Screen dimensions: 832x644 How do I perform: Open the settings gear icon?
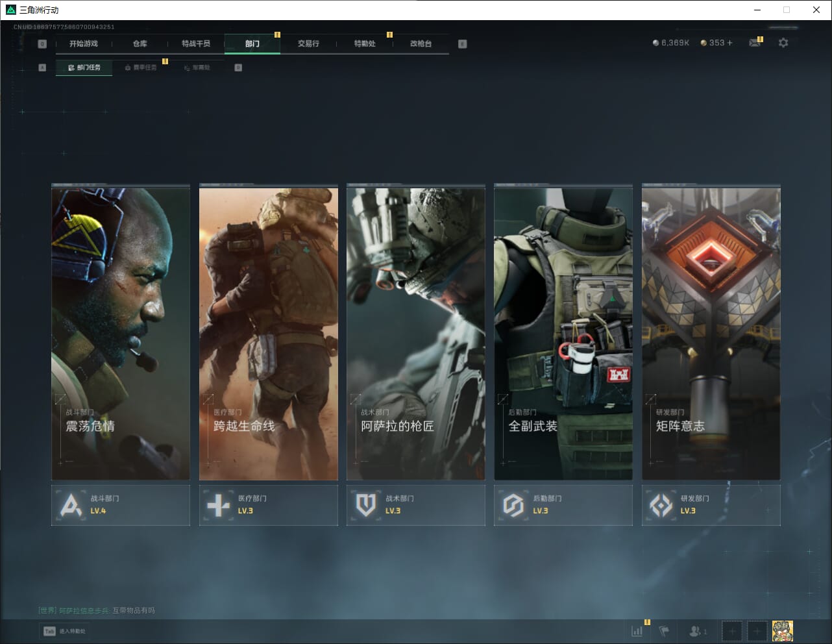783,43
